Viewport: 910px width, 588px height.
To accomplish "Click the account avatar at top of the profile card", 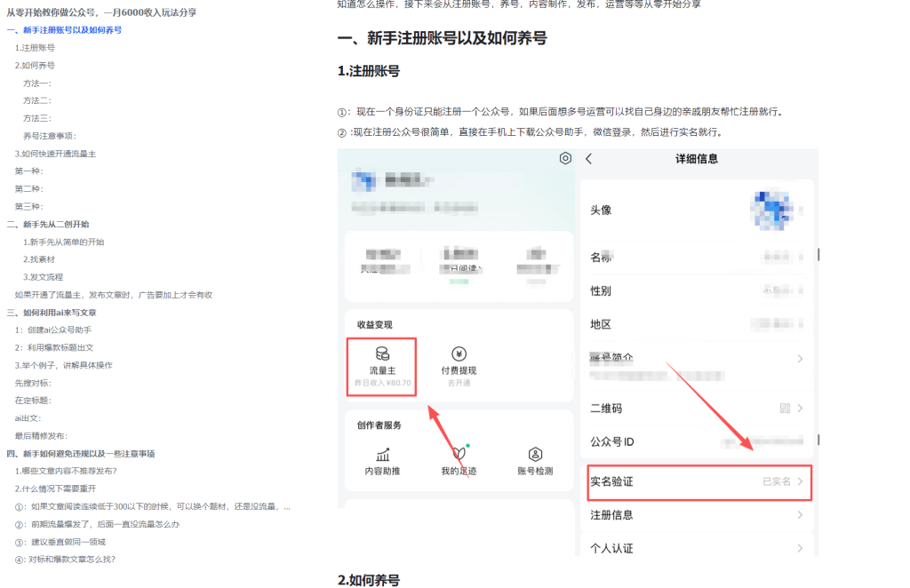I will (x=363, y=180).
